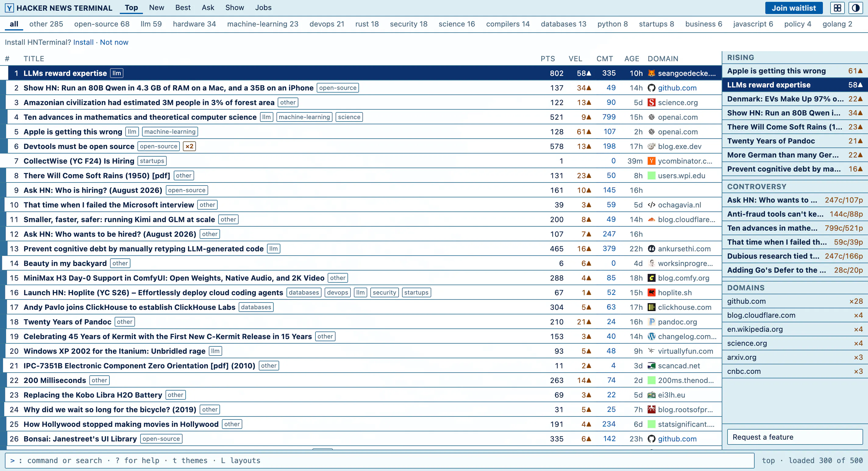
Task: Click the worksinprogress favicon on Beauty row
Action: tap(651, 264)
